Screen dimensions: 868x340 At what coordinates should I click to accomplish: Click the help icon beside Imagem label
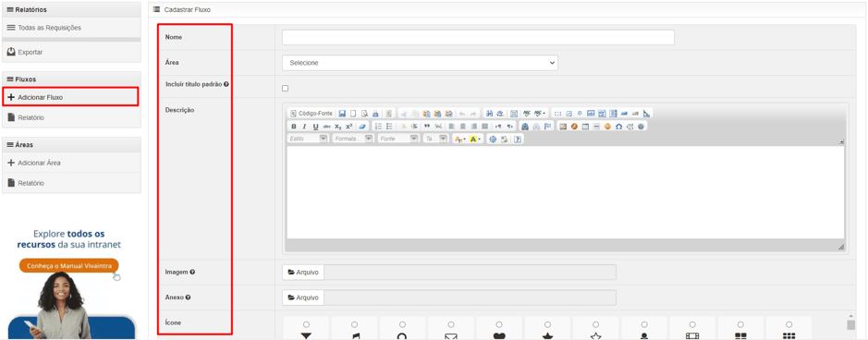point(192,272)
